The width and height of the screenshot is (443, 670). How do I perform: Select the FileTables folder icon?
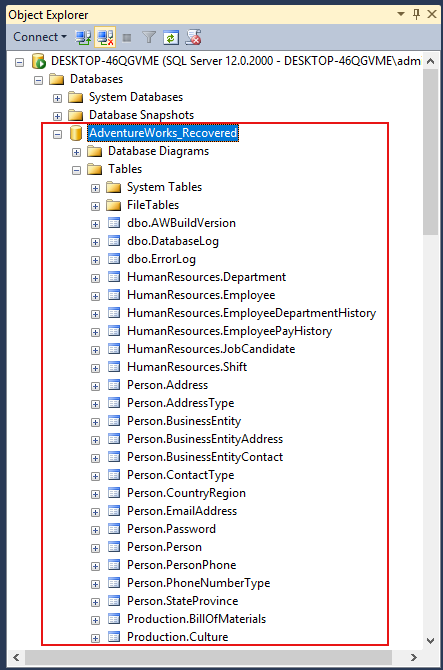(x=114, y=205)
